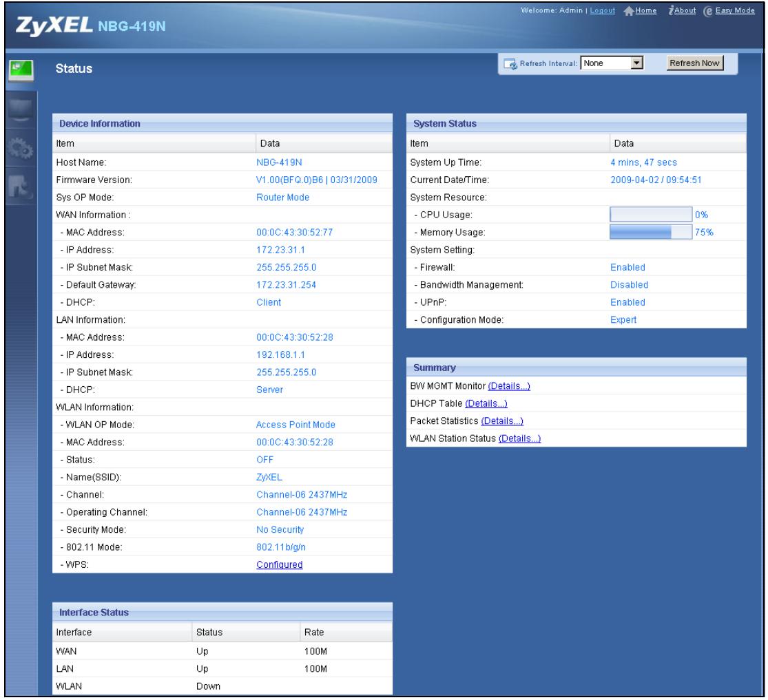Click the house icon beside Home
768x700 pixels.
pos(628,11)
